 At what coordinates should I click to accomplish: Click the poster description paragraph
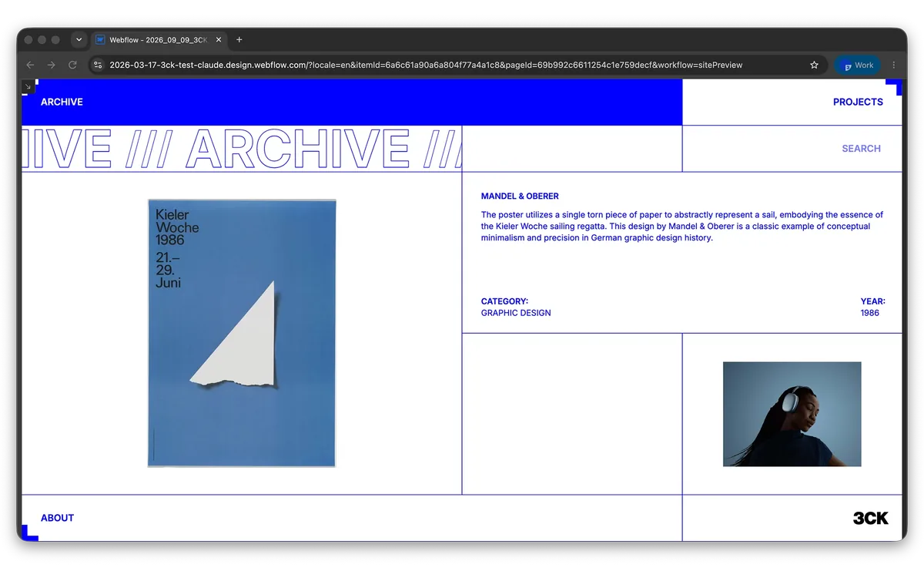[682, 227]
